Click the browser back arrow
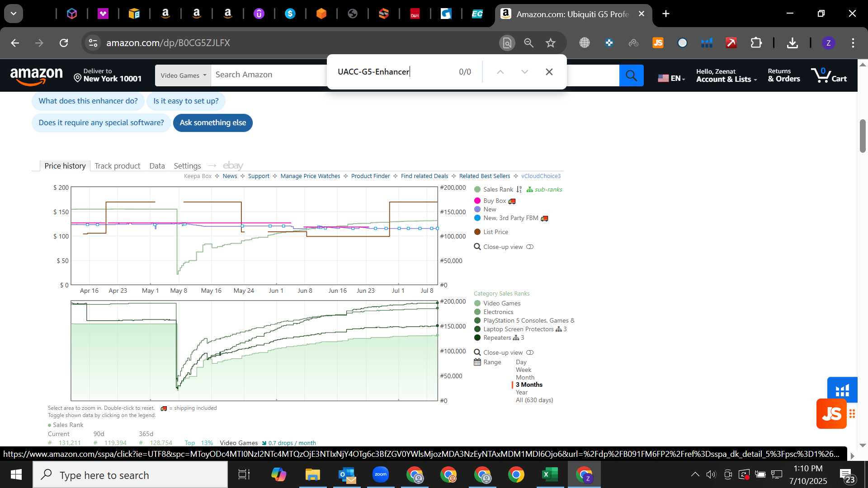The height and width of the screenshot is (488, 868). [15, 43]
